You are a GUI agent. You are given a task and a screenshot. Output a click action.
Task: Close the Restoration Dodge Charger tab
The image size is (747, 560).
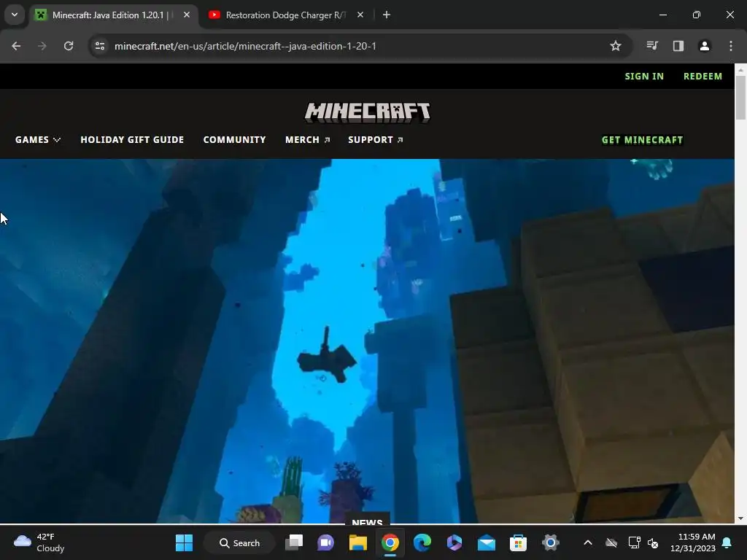(360, 15)
